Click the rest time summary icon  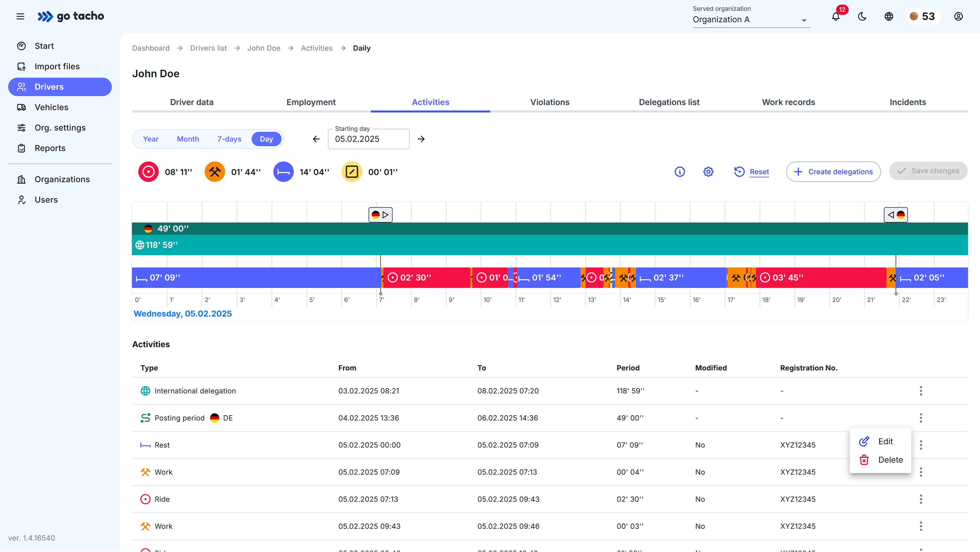pos(284,172)
